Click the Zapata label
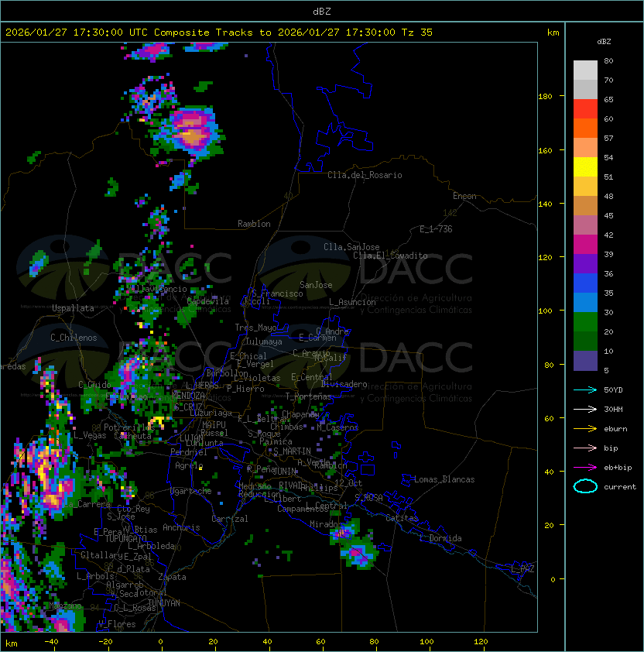 172,577
